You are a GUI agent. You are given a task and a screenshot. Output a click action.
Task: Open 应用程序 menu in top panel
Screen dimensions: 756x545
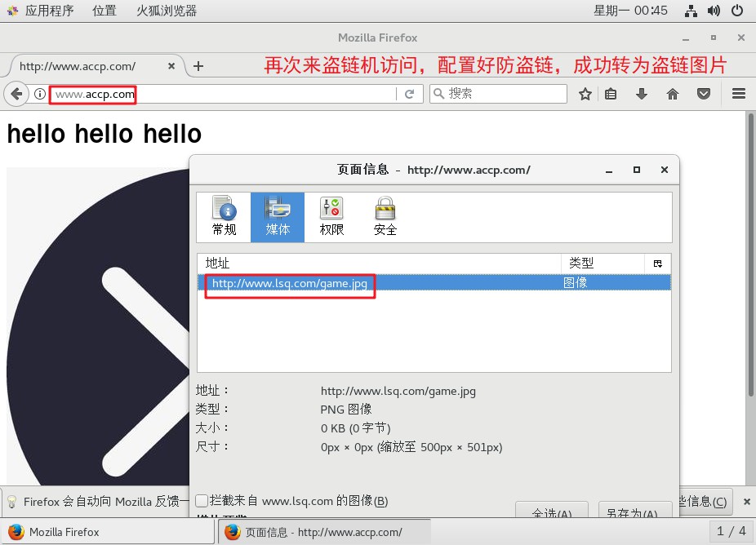(x=41, y=11)
